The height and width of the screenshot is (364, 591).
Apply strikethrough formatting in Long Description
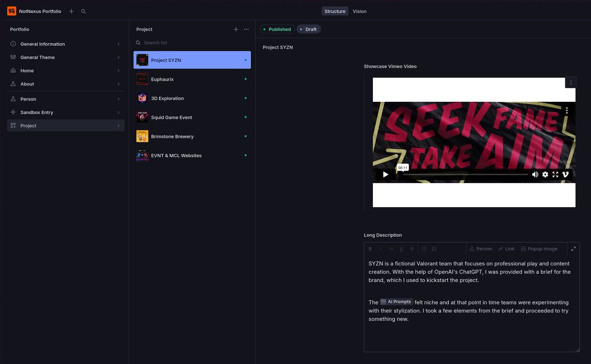(412, 249)
